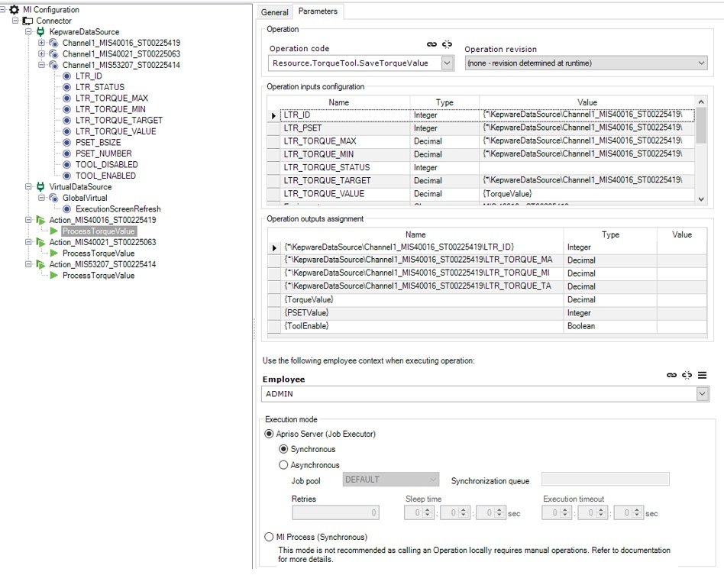Click the {PSETValue} output row

pyautogui.click(x=487, y=313)
